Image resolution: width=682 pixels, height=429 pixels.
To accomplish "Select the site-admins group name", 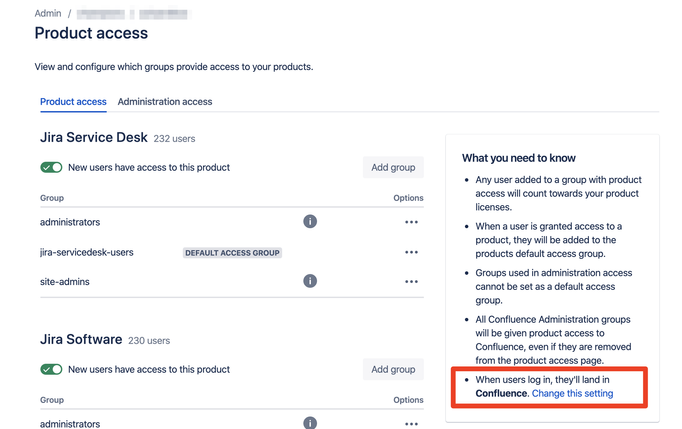I will coord(65,282).
